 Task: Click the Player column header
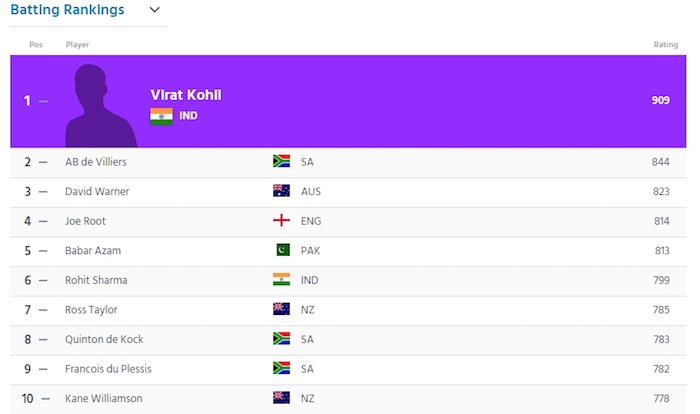[x=77, y=44]
